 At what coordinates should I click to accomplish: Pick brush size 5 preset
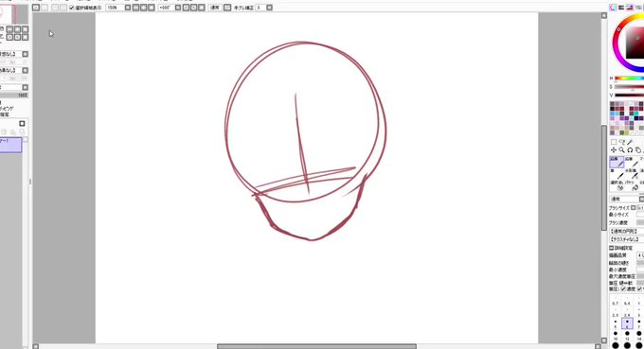616,323
